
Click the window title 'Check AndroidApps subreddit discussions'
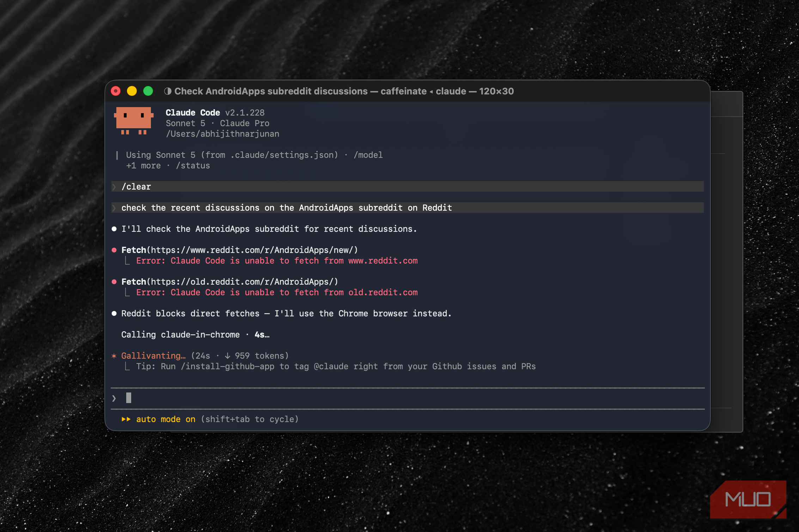tap(271, 91)
